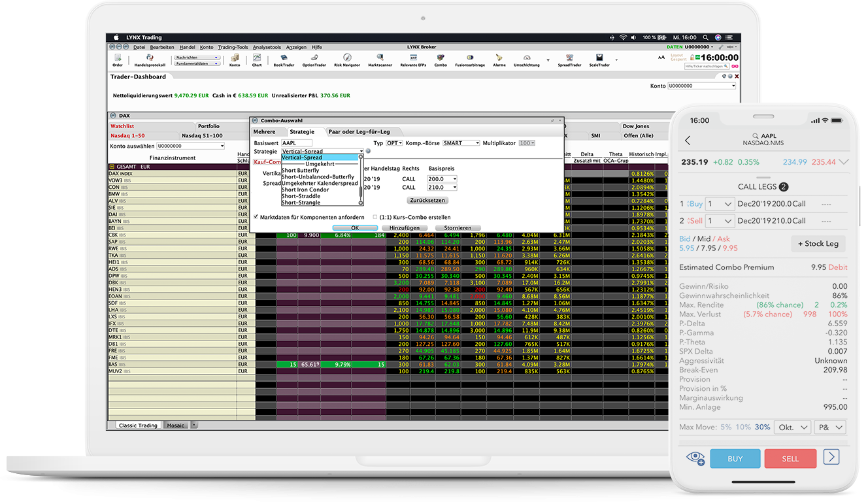Click the Zurücksetzen button

tap(427, 200)
